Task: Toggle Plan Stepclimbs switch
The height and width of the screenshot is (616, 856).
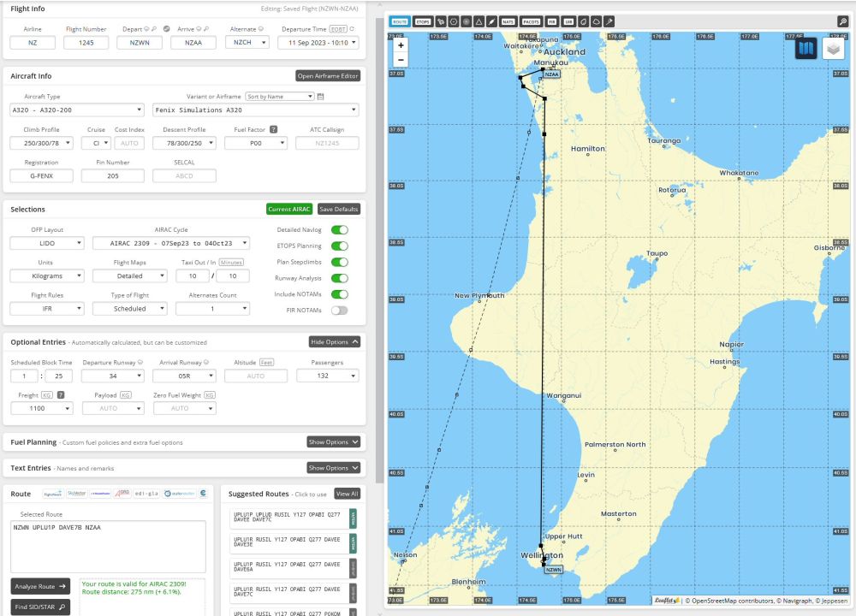Action: pyautogui.click(x=340, y=262)
